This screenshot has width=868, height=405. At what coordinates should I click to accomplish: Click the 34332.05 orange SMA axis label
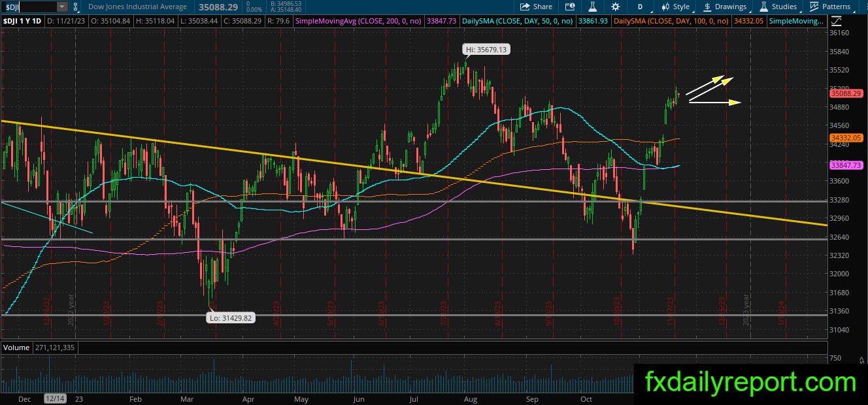846,138
